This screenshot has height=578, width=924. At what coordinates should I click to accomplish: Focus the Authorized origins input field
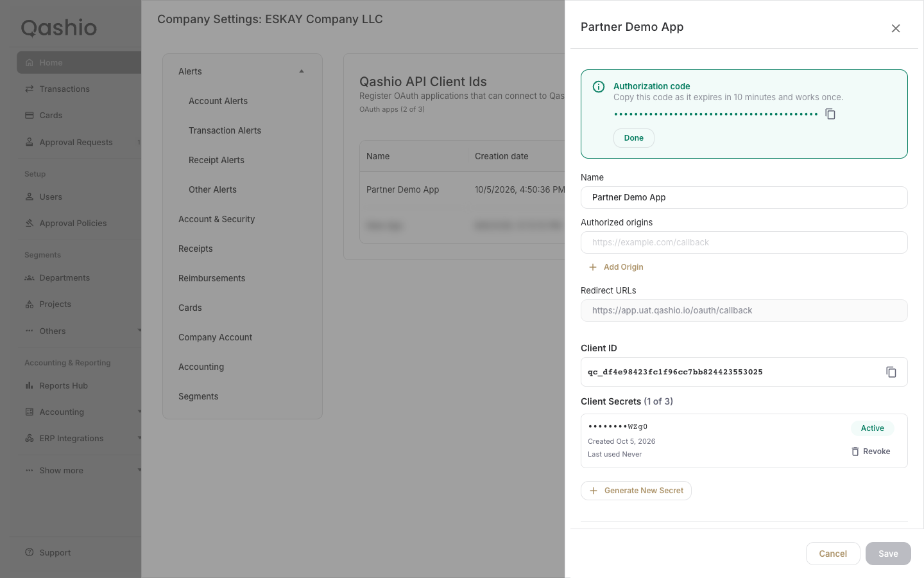click(744, 242)
